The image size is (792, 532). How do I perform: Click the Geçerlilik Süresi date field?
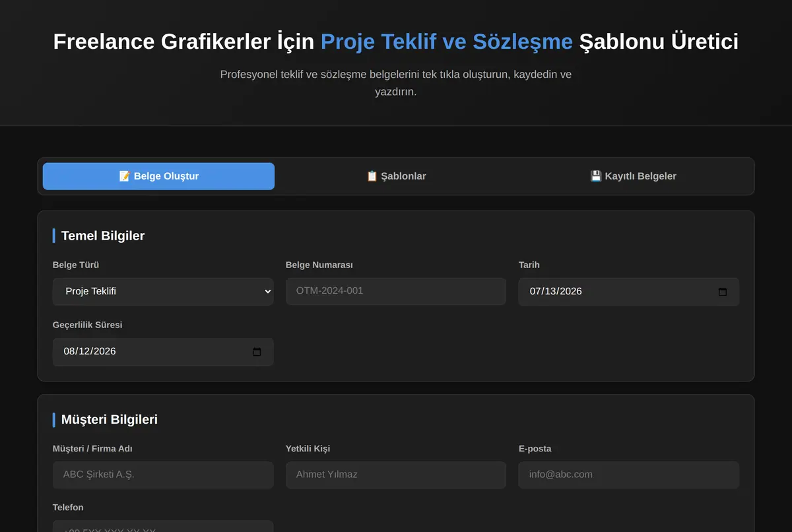(163, 352)
